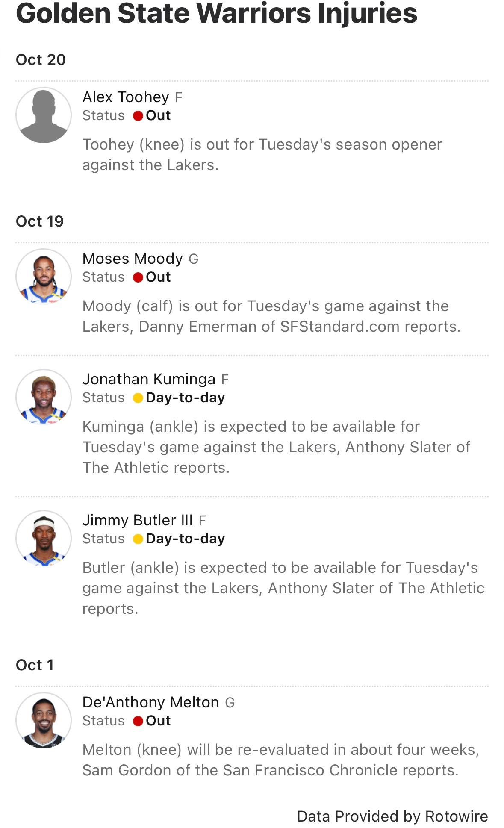Click yellow Day-to-day dot for Kuminga
The height and width of the screenshot is (828, 504).
pos(138,398)
